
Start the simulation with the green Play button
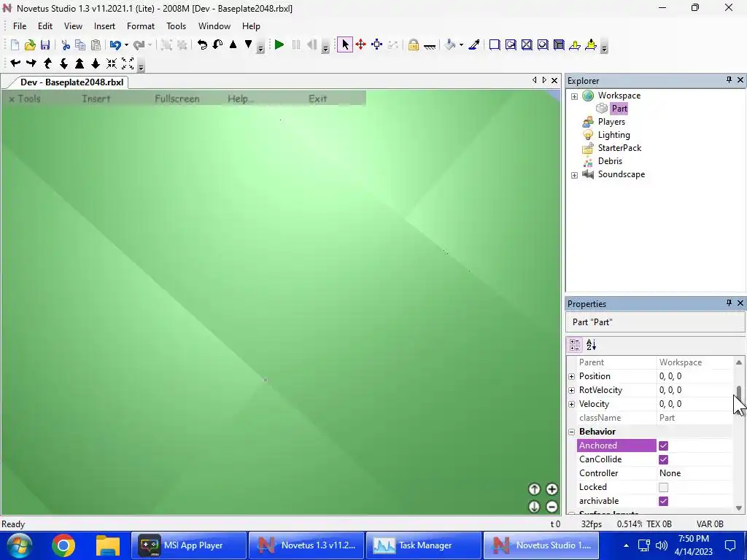279,44
